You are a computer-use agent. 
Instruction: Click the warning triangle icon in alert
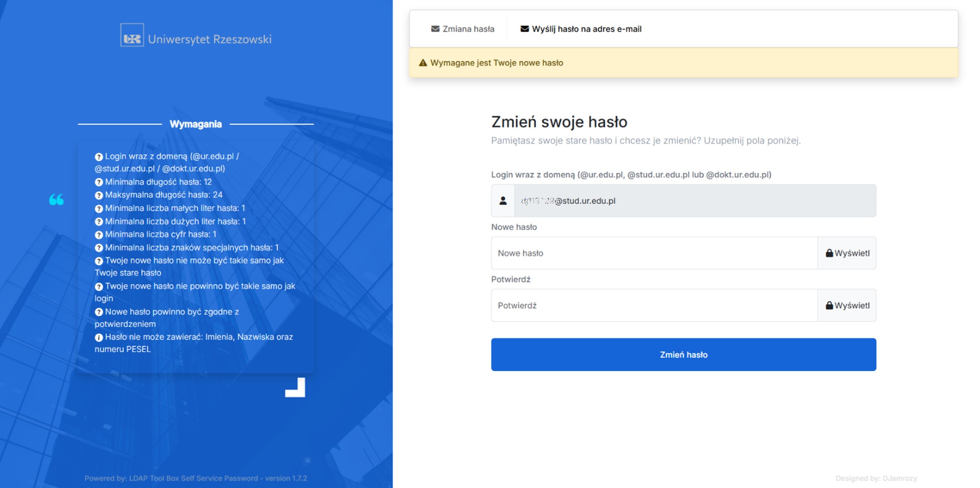point(423,63)
